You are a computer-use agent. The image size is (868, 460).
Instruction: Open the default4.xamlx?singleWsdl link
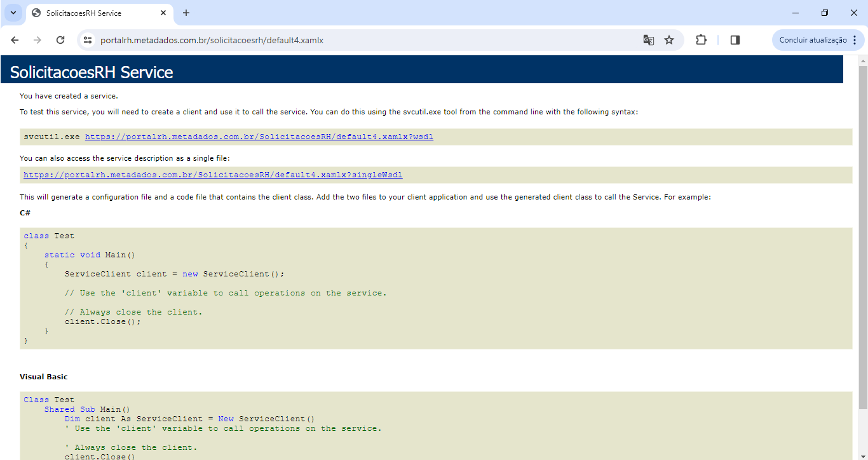(x=213, y=175)
